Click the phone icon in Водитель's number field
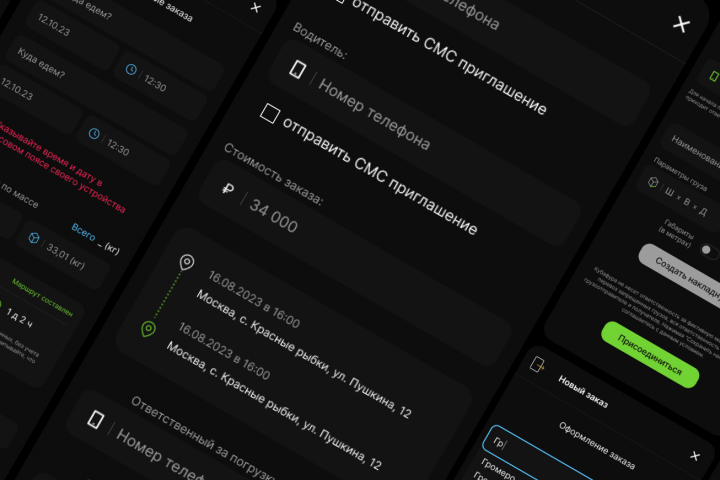 coord(298,70)
